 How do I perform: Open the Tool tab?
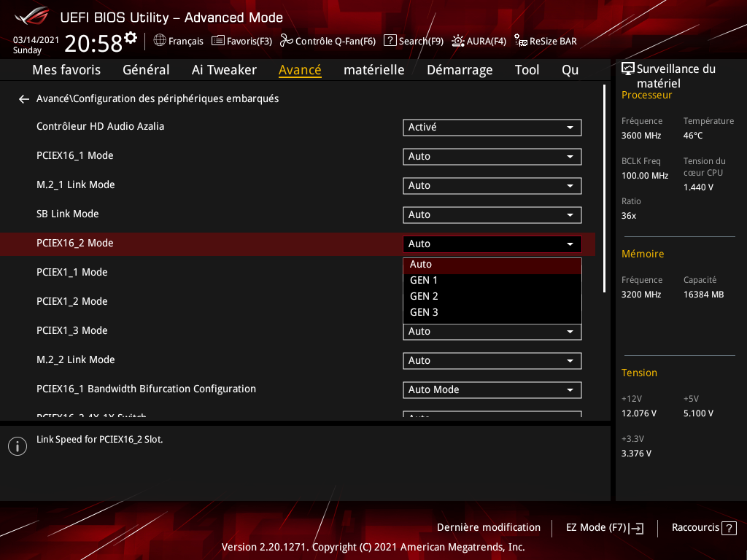point(527,70)
